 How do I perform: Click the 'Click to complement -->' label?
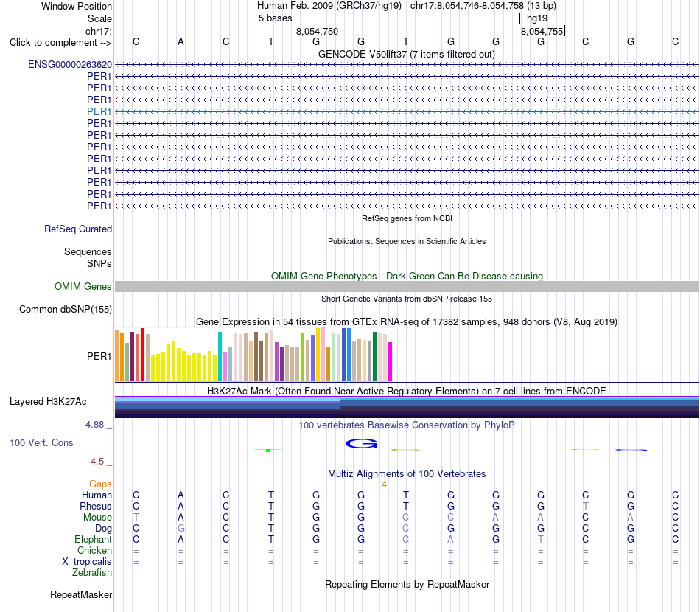(x=60, y=43)
